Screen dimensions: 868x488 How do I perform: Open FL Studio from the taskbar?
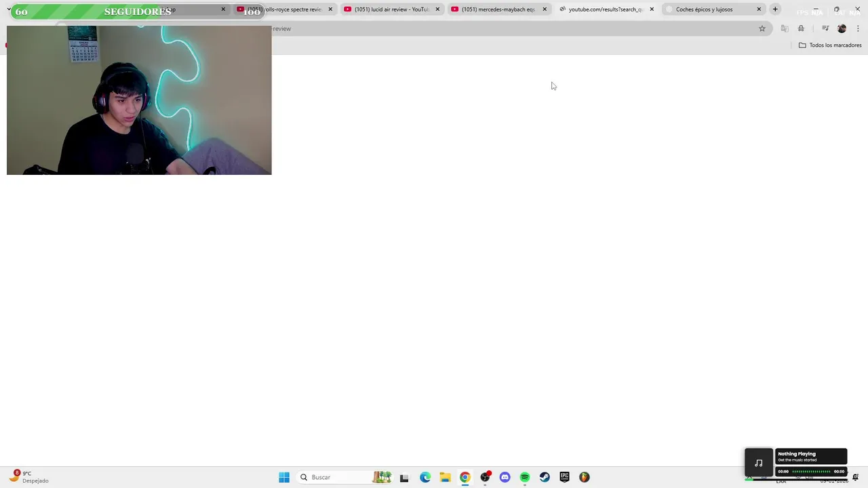(585, 477)
